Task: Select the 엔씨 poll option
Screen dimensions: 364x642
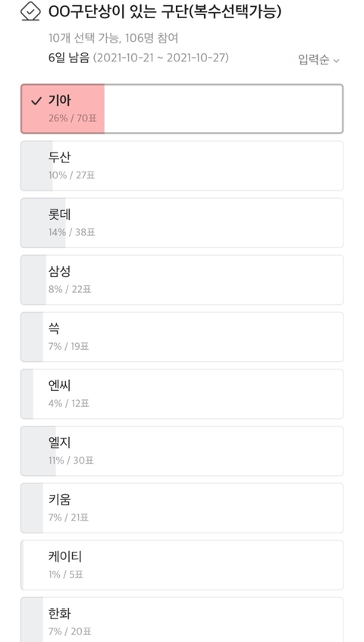Action: pos(182,394)
